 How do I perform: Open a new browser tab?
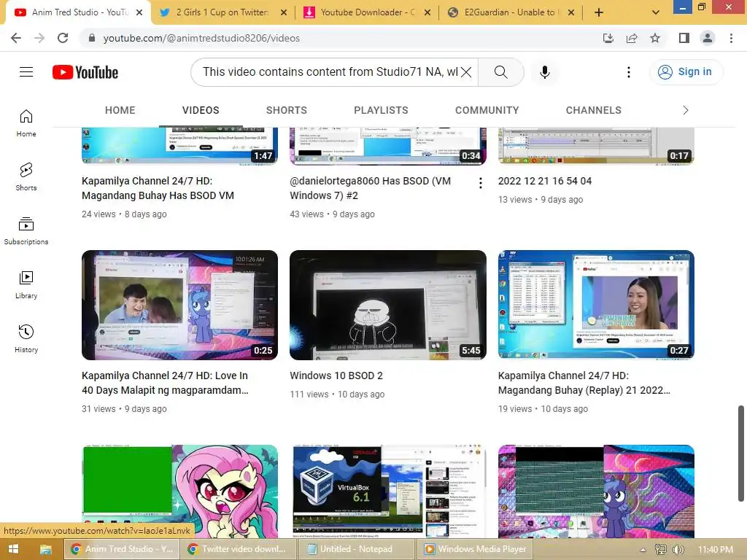tap(599, 12)
